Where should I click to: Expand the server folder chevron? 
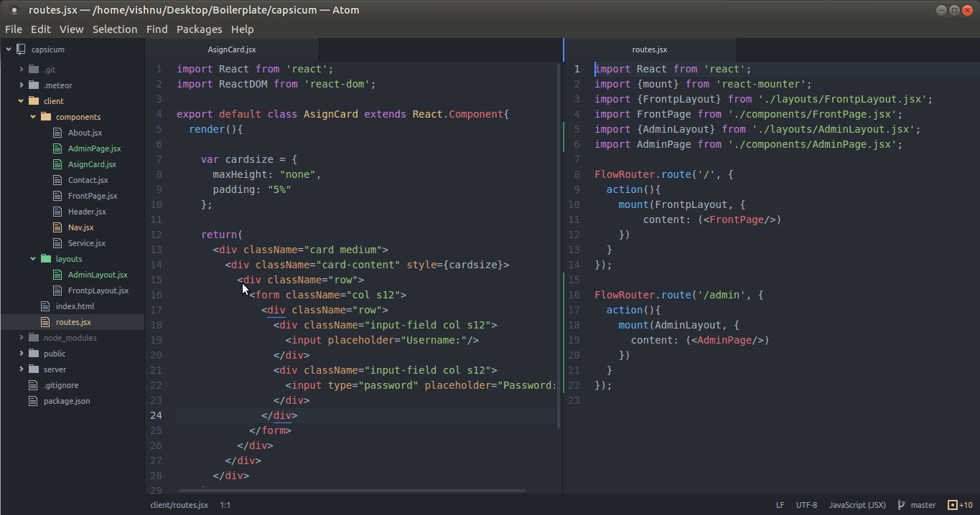click(x=22, y=369)
